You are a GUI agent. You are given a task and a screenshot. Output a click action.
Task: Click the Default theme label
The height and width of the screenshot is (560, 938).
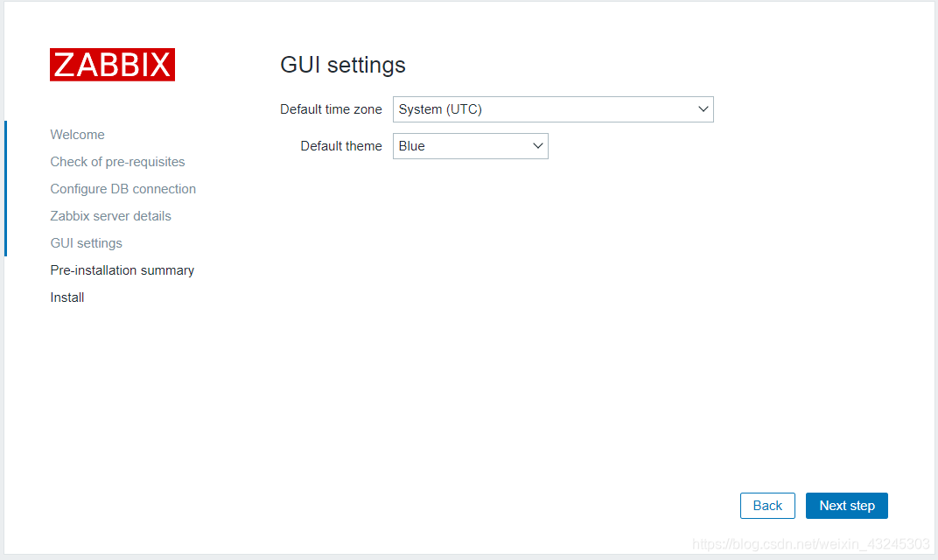(x=341, y=145)
